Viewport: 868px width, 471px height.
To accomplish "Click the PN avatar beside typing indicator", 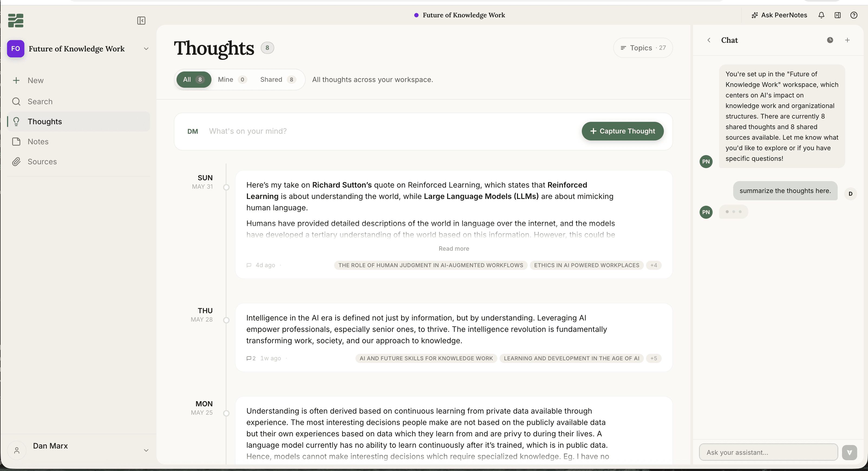I will (x=706, y=212).
